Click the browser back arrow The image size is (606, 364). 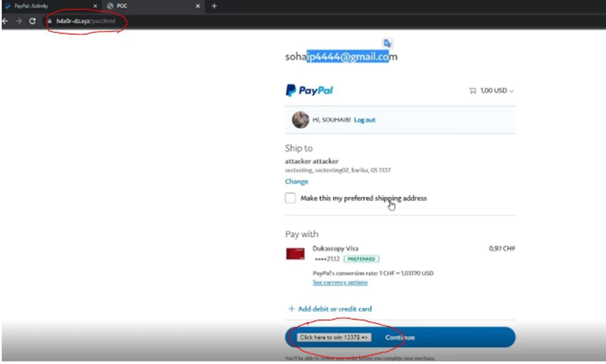click(x=5, y=21)
